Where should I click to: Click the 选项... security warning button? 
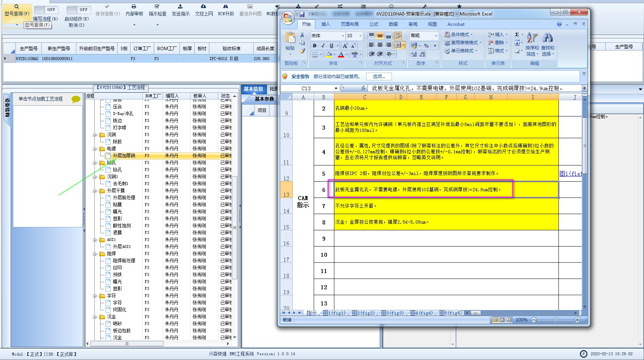(x=379, y=77)
